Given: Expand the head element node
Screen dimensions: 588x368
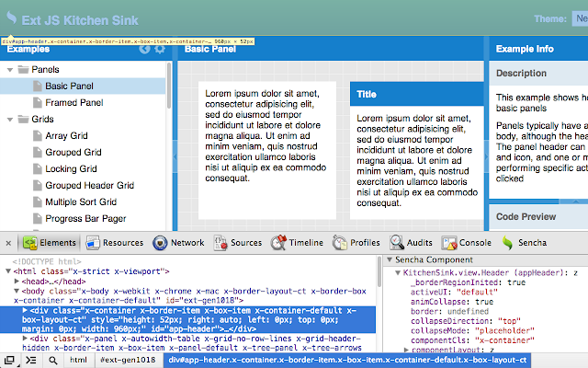Looking at the screenshot, I should pos(17,281).
